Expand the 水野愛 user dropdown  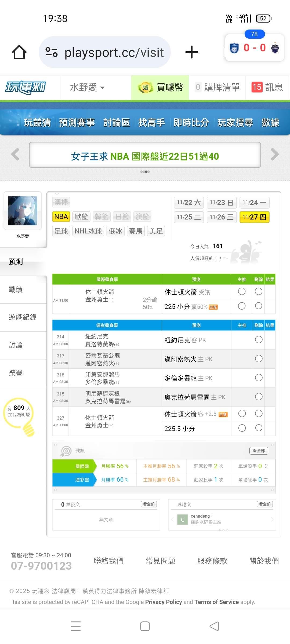[87, 87]
